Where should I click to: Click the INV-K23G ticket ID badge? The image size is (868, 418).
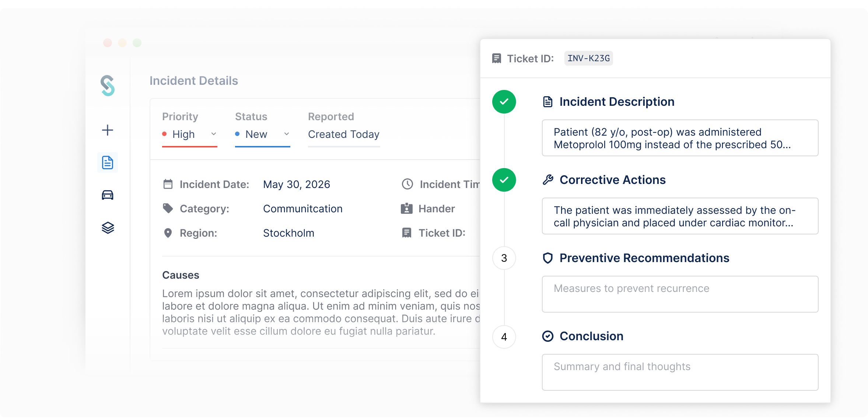click(x=588, y=58)
